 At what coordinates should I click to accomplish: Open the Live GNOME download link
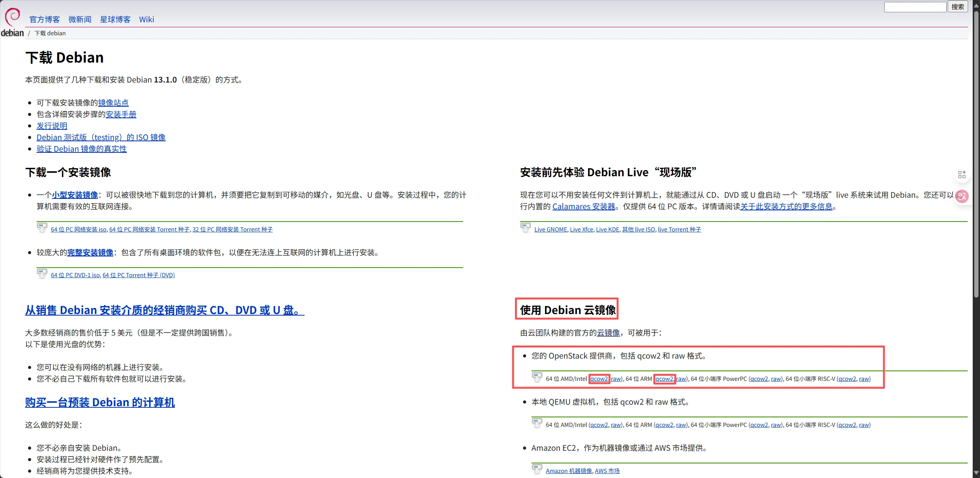(x=550, y=230)
